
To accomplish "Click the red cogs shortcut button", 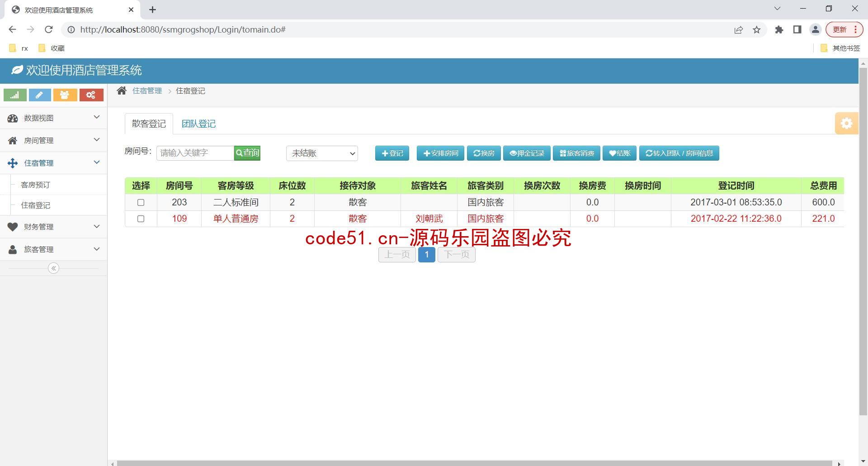I will pos(91,95).
